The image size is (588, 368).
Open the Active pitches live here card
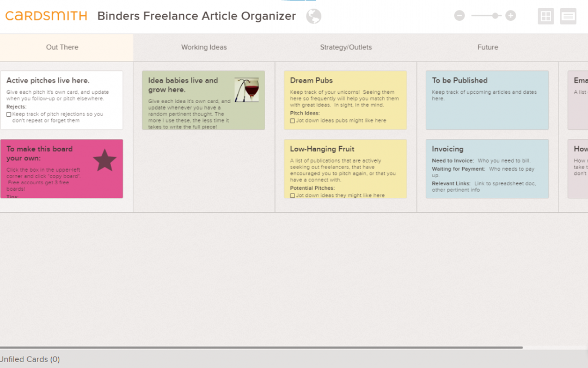click(x=62, y=100)
